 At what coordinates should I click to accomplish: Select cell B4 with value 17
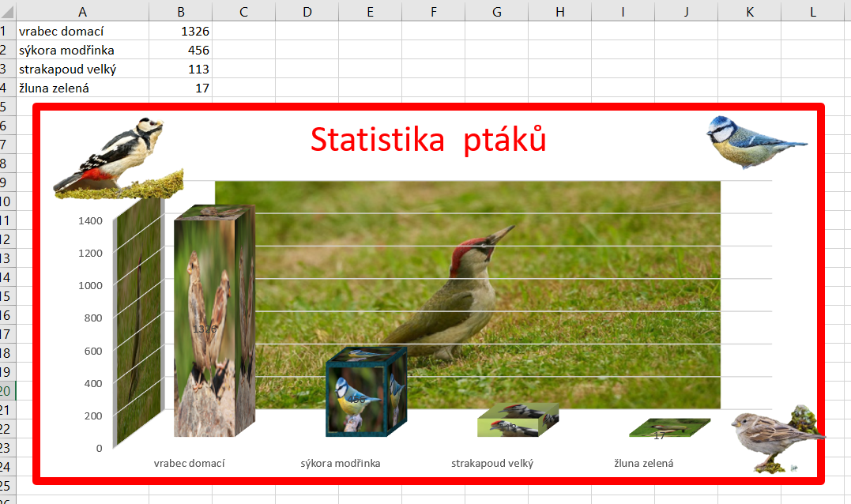(180, 88)
